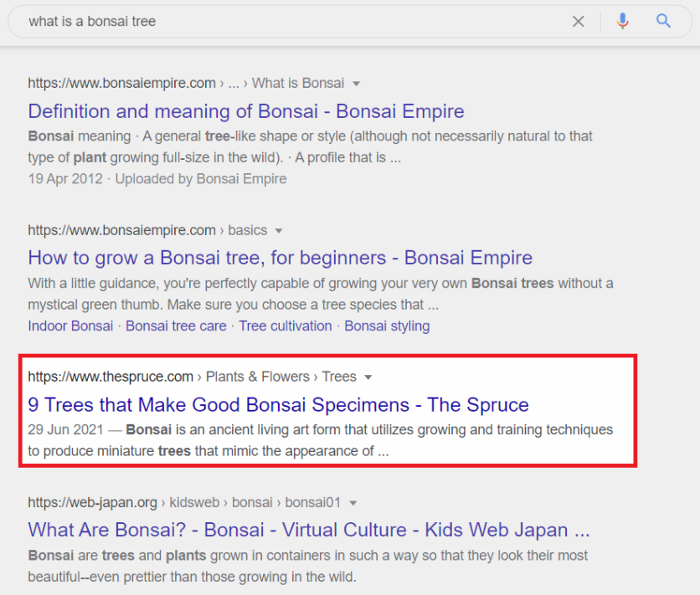The width and height of the screenshot is (700, 595).
Task: Open the dropdown arrow beside bonsaiempire.com 'basics'
Action: 279,231
